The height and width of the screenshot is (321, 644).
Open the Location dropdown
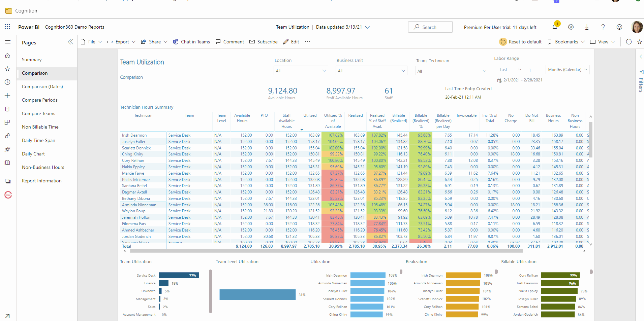[x=301, y=71]
